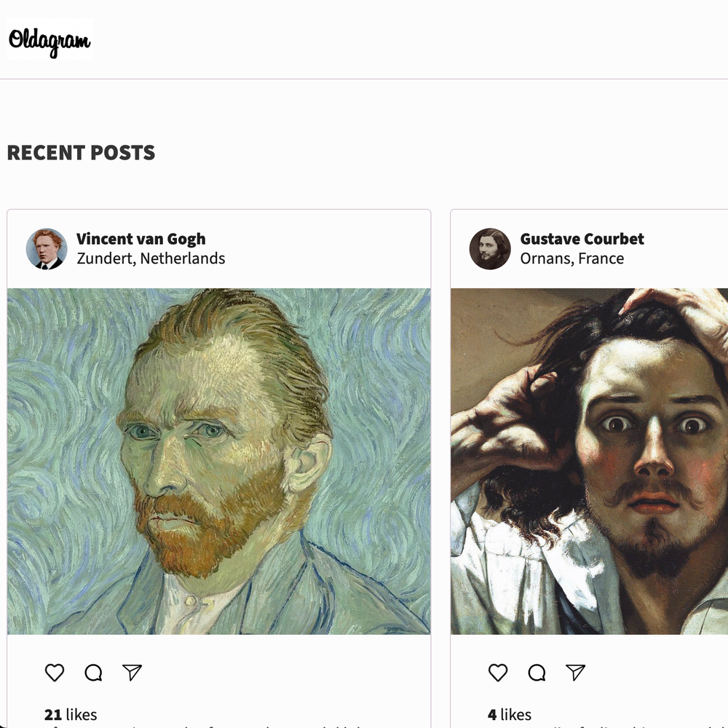Like Vincent van Gogh's post with heart
The image size is (728, 728).
pyautogui.click(x=55, y=673)
